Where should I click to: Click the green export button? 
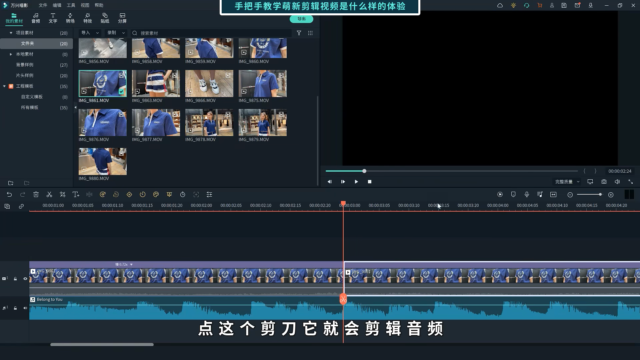(x=301, y=19)
